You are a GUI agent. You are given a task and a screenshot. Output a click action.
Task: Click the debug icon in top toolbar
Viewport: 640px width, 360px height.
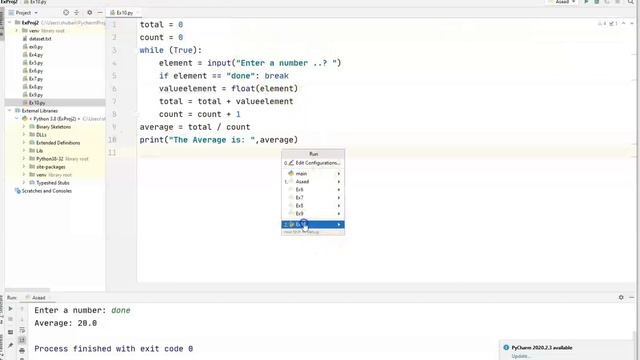[597, 2]
